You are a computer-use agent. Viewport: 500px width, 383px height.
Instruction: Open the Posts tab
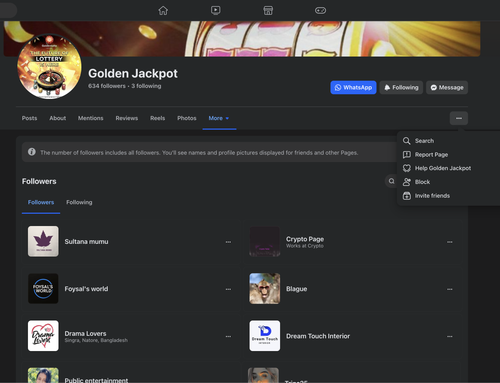(29, 118)
